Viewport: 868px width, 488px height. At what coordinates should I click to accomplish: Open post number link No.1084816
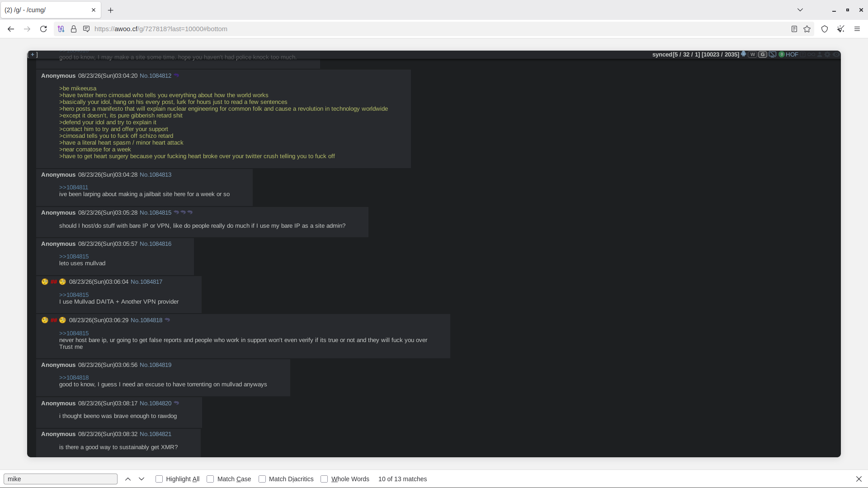click(x=156, y=244)
